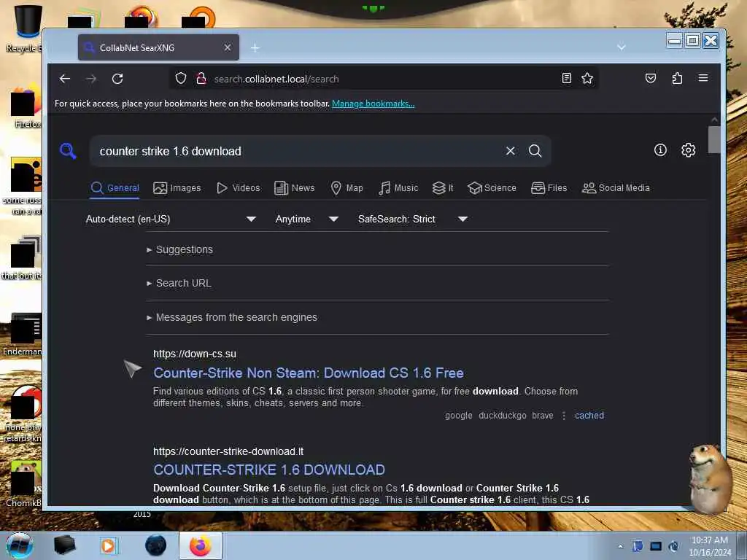747x560 pixels.
Task: Open the extensions puzzle icon
Action: click(677, 78)
